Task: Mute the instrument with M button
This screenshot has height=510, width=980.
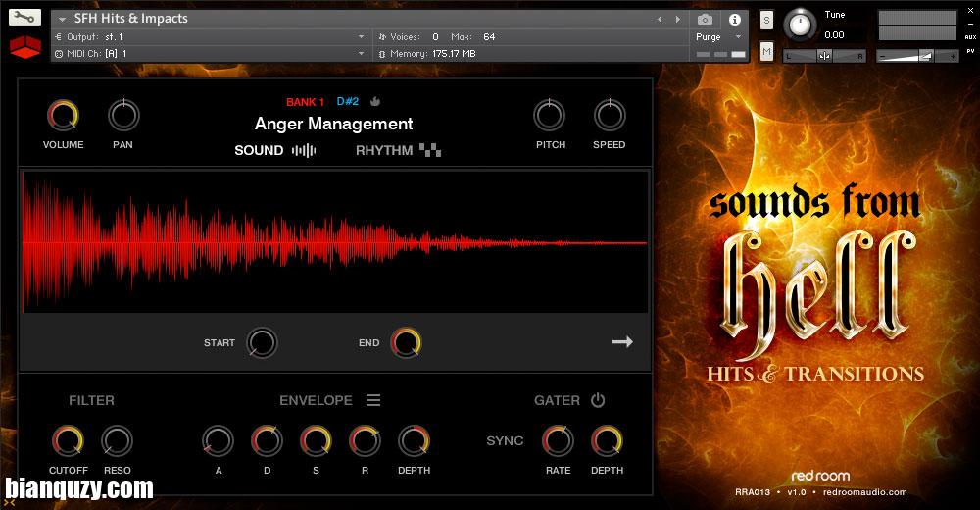Action: [x=766, y=51]
